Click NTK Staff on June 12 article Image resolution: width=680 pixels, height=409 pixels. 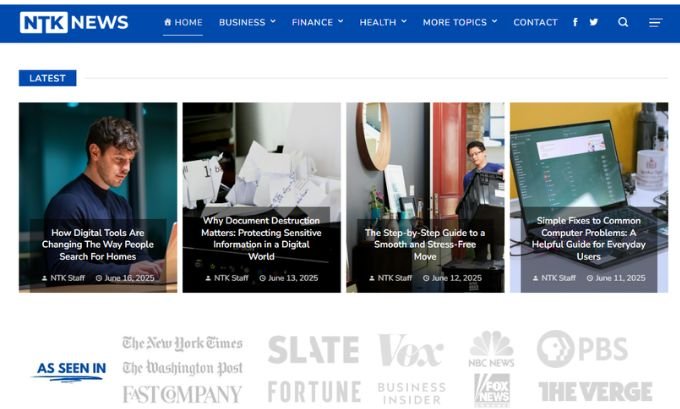(390, 278)
